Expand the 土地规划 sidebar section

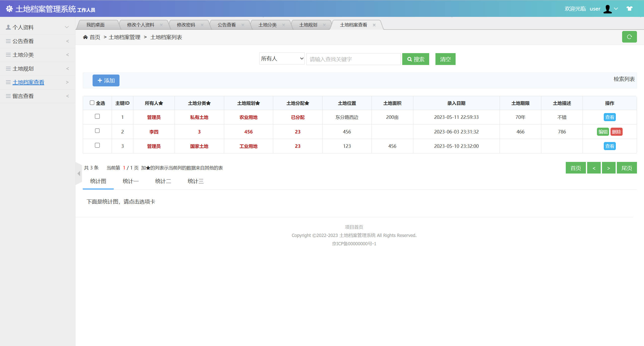[23, 68]
